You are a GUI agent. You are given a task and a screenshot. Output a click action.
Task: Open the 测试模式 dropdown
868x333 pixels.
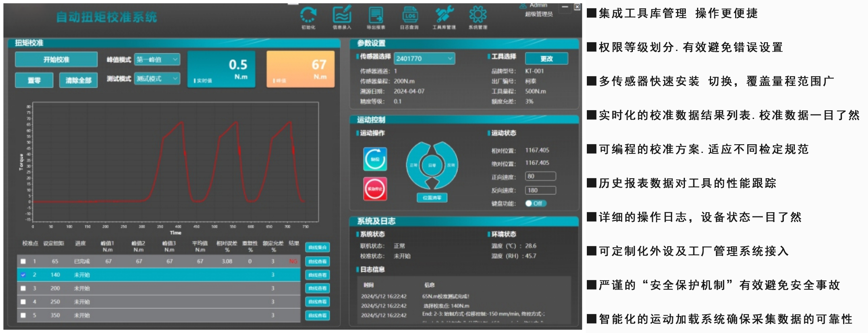click(x=157, y=79)
